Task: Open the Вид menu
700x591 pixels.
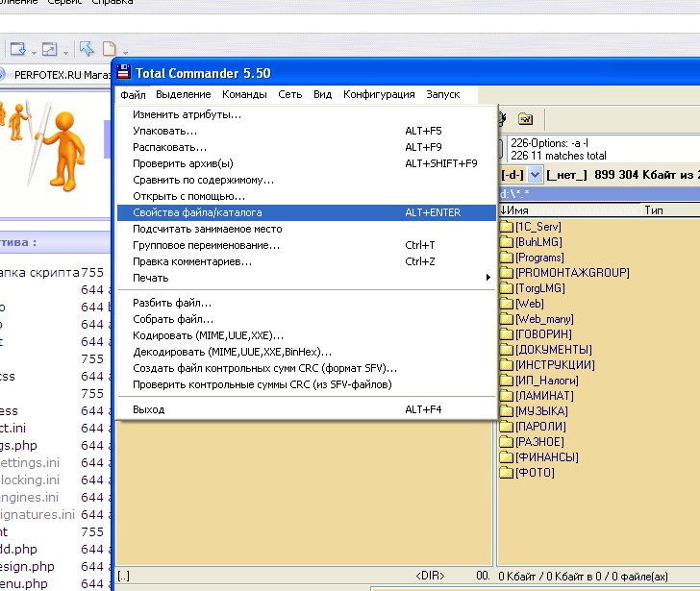Action: (x=322, y=94)
